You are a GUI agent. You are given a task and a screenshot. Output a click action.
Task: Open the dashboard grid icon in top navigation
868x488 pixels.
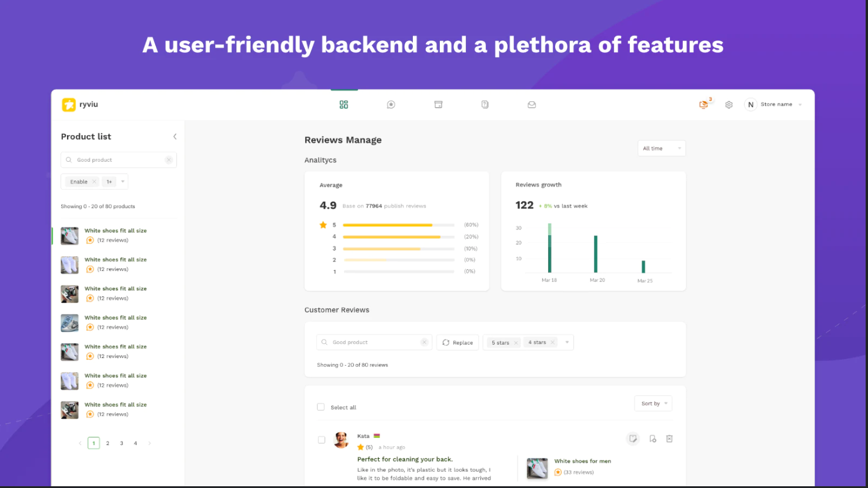(344, 105)
